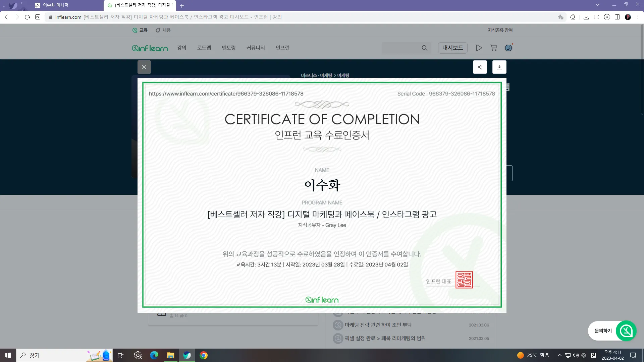Switch to the 이수화 매니저 browser tab

pos(55,5)
